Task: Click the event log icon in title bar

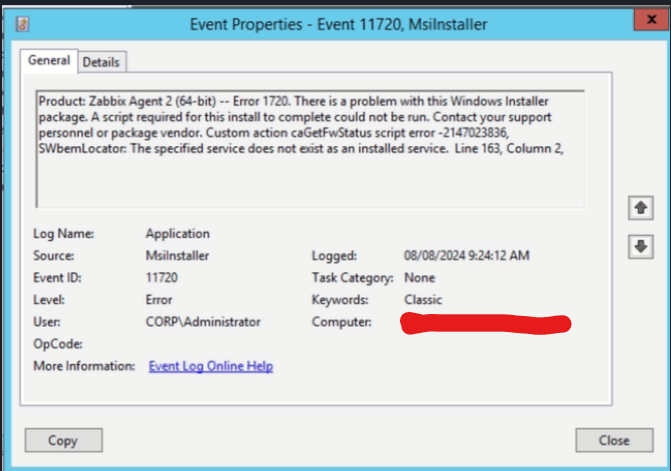Action: [23, 24]
